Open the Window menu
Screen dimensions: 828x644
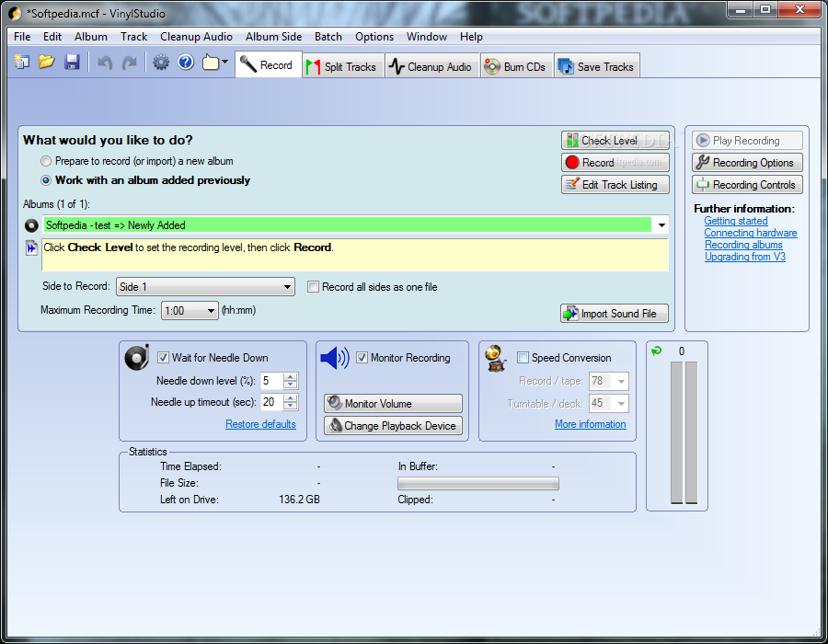click(427, 37)
